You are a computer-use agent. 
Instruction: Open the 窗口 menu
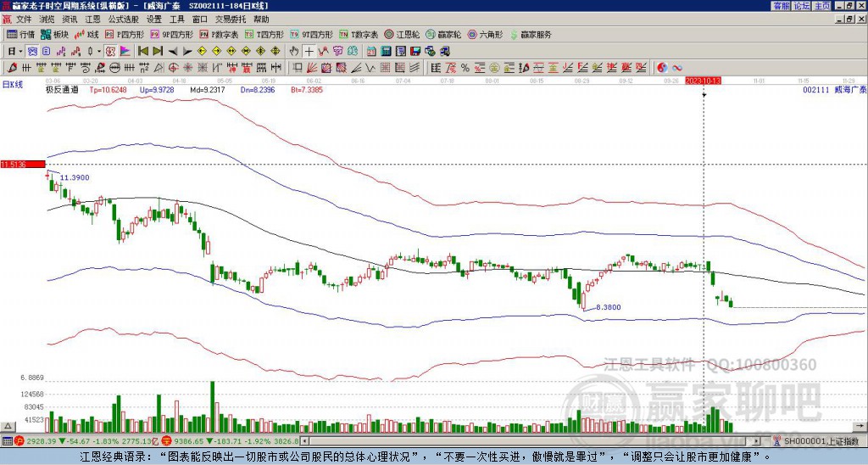click(200, 20)
